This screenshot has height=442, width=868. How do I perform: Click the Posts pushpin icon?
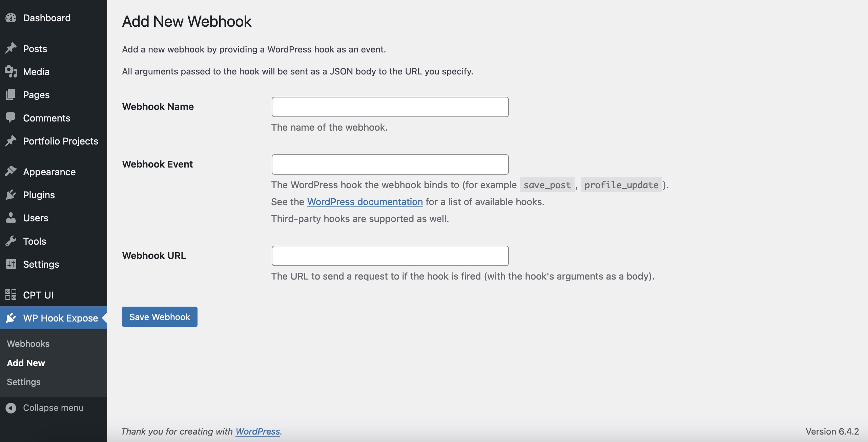(11, 48)
